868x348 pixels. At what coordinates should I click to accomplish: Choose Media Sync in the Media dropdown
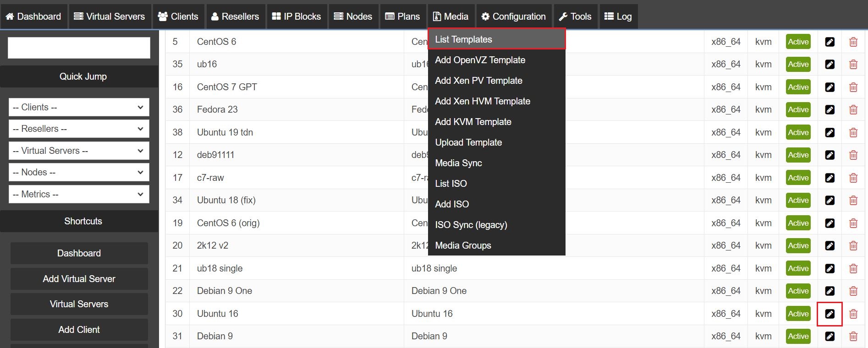[458, 163]
